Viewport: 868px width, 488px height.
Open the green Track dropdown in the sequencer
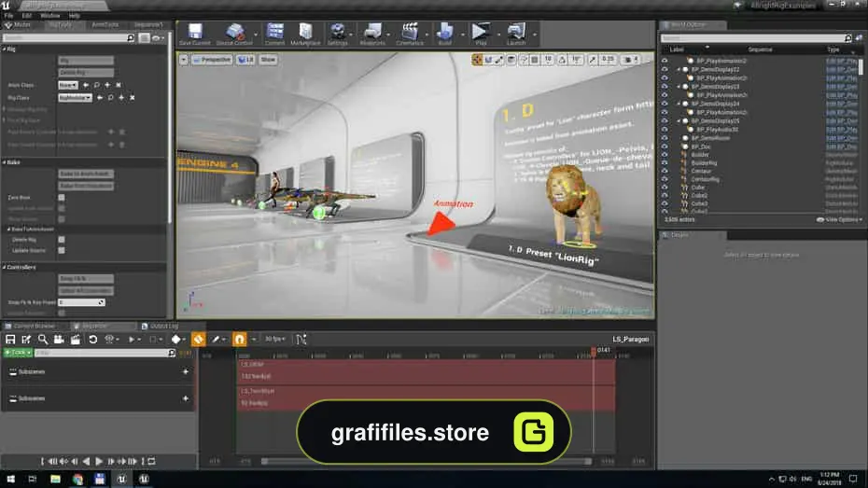tap(18, 353)
